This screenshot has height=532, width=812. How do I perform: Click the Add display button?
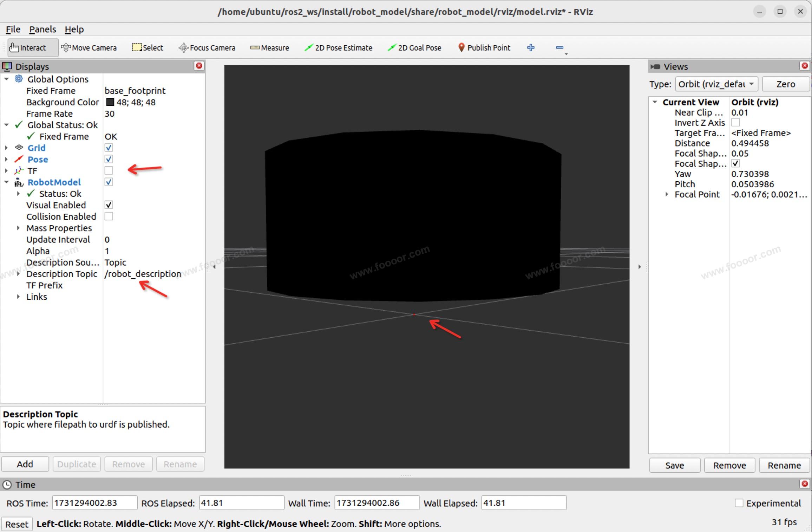tap(25, 464)
